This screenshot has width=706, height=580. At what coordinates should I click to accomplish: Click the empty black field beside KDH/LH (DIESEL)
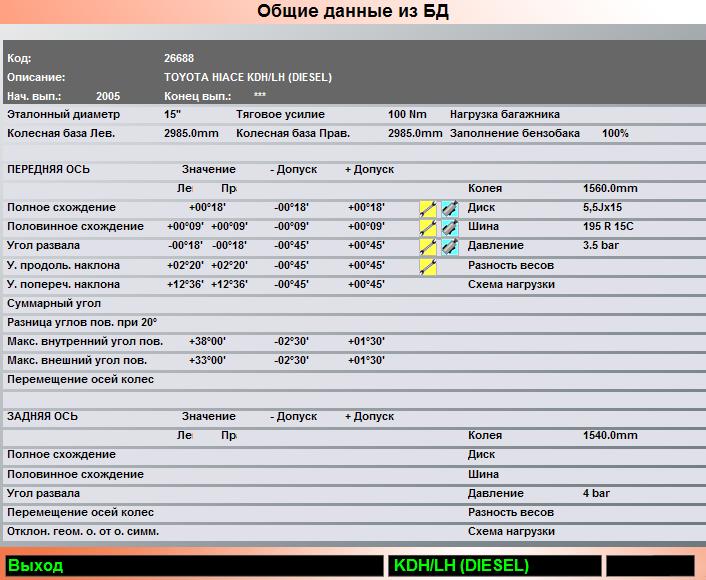click(650, 566)
